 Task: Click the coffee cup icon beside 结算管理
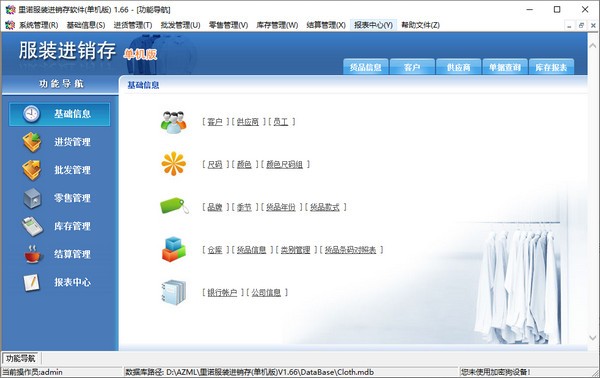click(33, 254)
